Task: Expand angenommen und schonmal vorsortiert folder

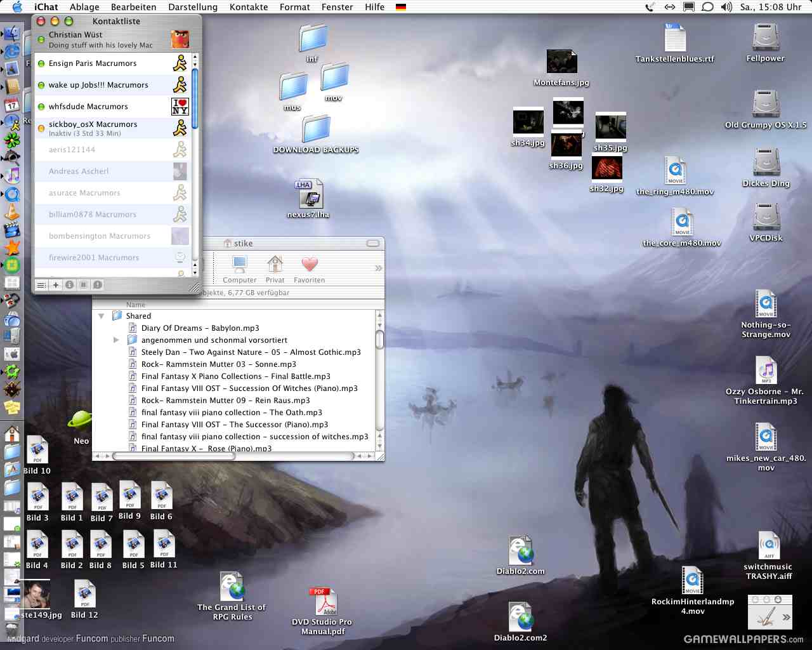Action: pyautogui.click(x=116, y=340)
